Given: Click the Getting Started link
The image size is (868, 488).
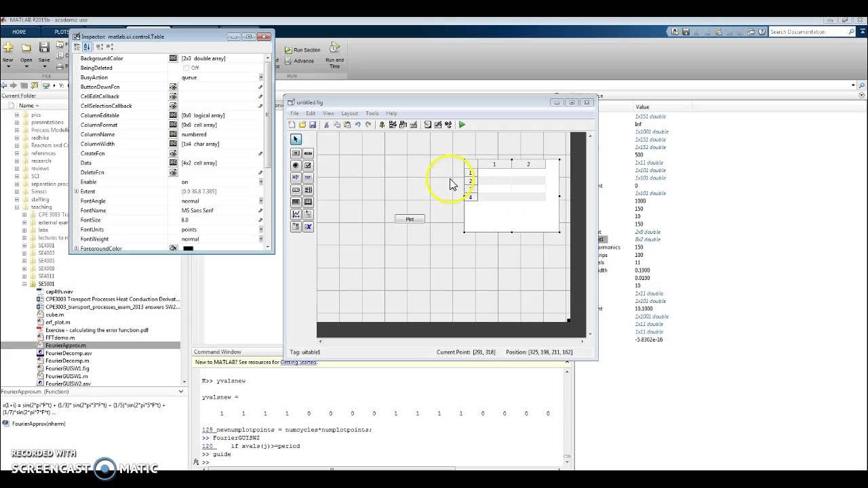Looking at the screenshot, I should 298,362.
